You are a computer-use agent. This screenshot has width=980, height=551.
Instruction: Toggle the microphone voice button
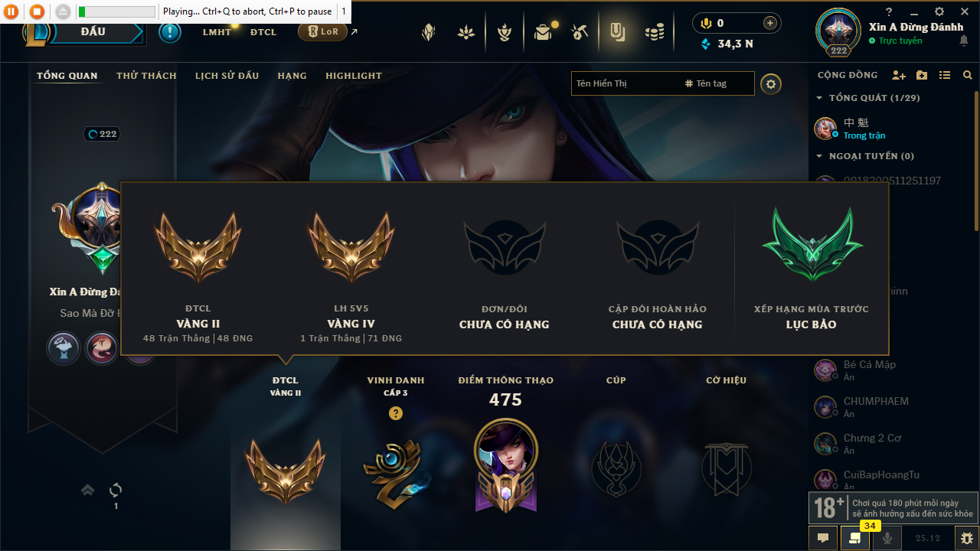coord(887,538)
